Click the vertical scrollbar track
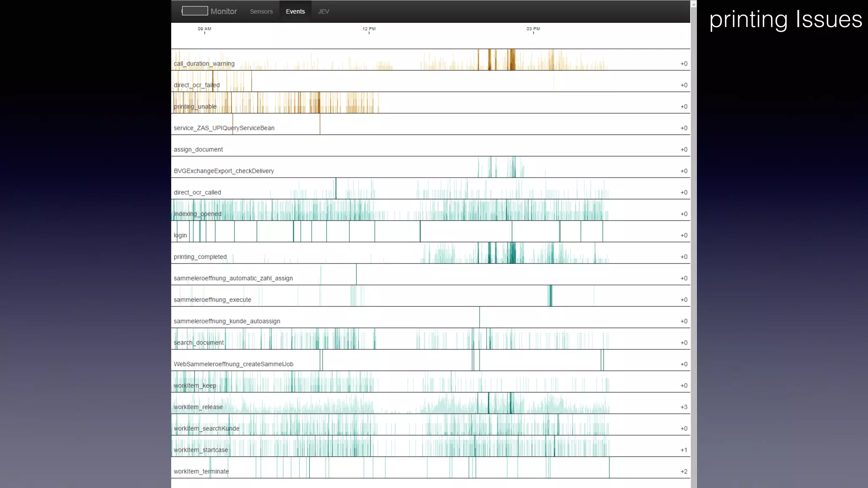Screen dimensions: 868x488 693,254
